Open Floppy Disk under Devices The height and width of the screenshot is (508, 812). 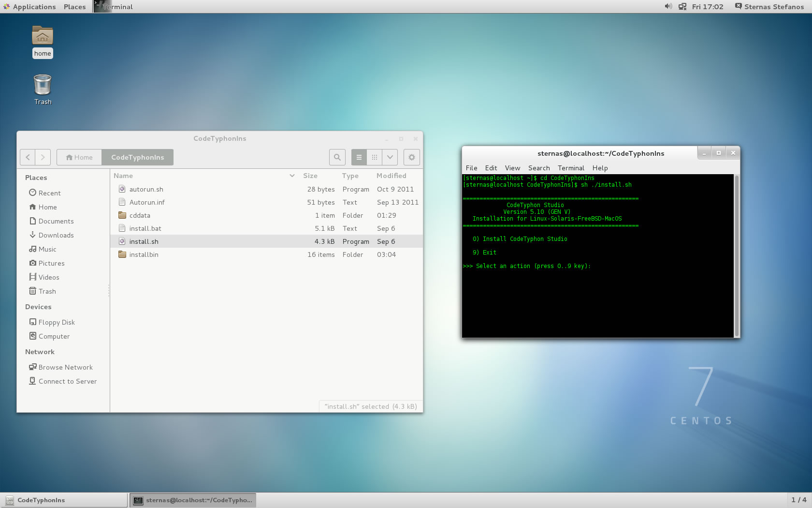point(52,322)
